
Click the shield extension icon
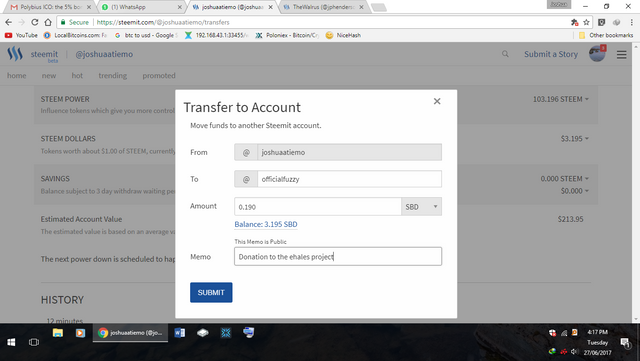tap(602, 22)
